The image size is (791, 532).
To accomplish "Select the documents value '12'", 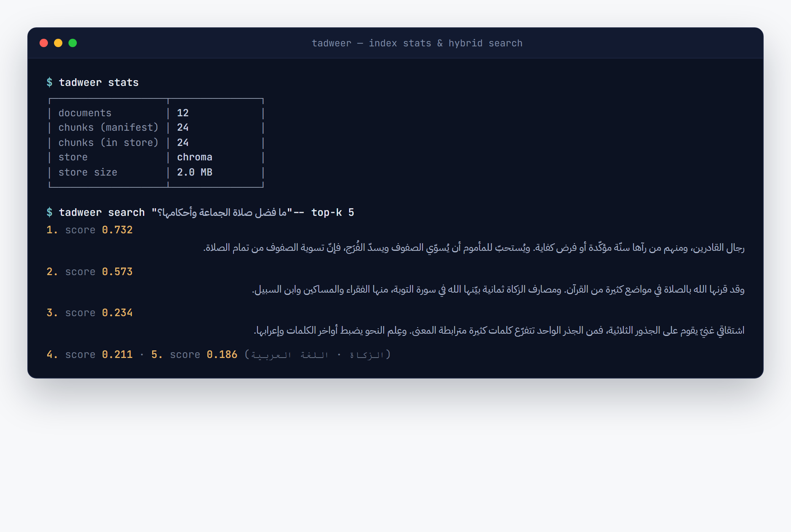I will pos(183,113).
